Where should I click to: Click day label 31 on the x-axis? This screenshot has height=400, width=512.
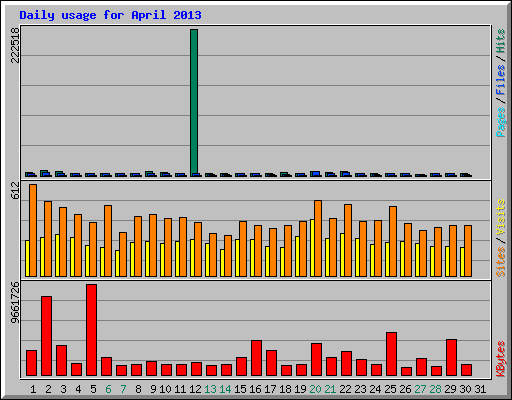click(x=480, y=389)
